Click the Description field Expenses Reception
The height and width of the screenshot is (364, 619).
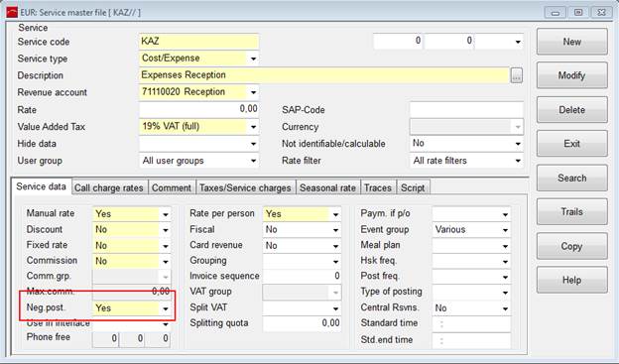324,75
